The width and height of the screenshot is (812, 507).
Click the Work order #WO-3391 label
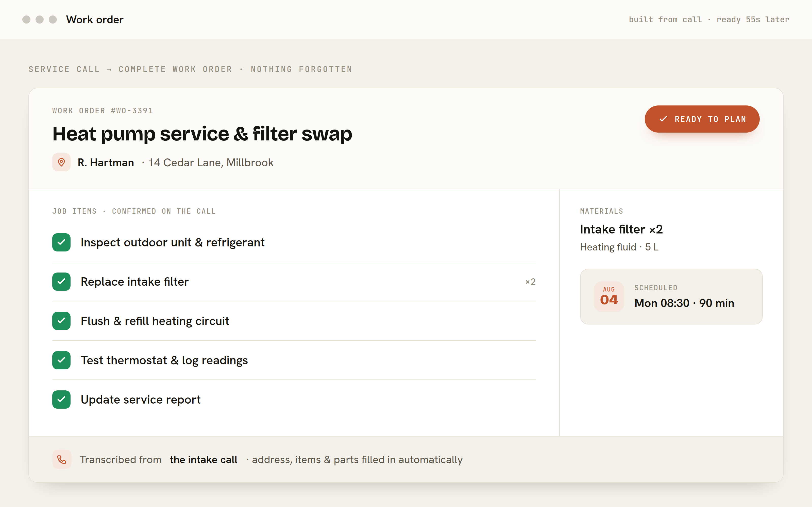tap(103, 111)
